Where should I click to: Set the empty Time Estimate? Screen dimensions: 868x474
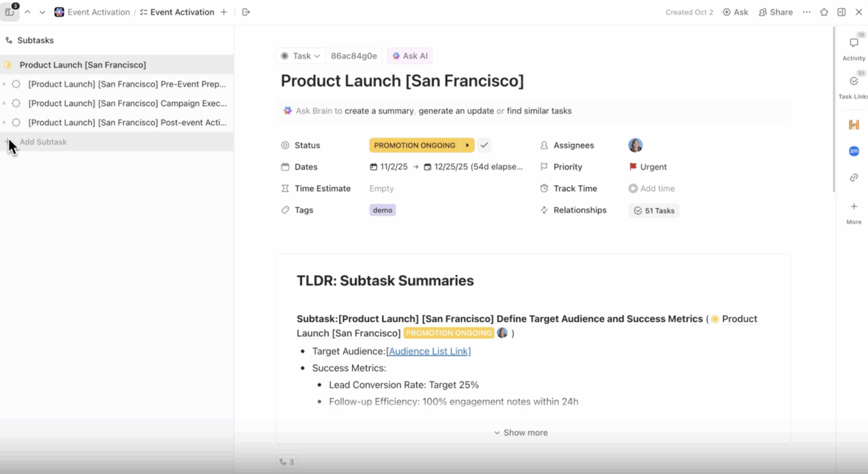point(381,189)
